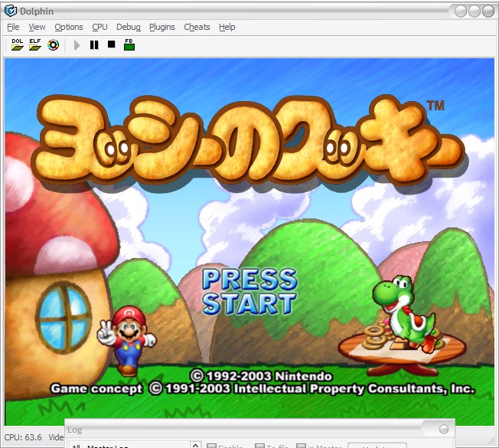Click the CPU: 63.6 status bar entry
Image resolution: width=499 pixels, height=448 pixels.
[23, 437]
